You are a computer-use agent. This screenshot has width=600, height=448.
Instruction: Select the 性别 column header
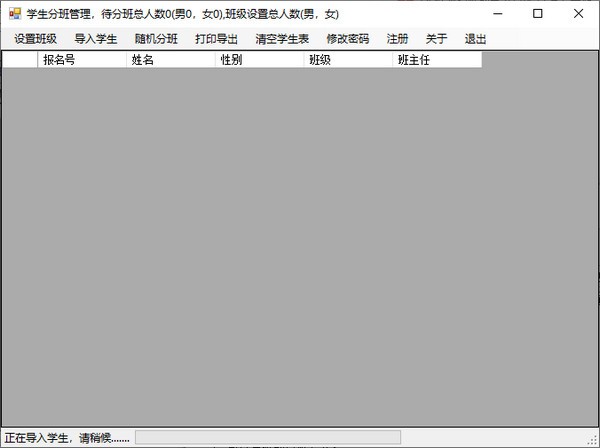pyautogui.click(x=259, y=60)
